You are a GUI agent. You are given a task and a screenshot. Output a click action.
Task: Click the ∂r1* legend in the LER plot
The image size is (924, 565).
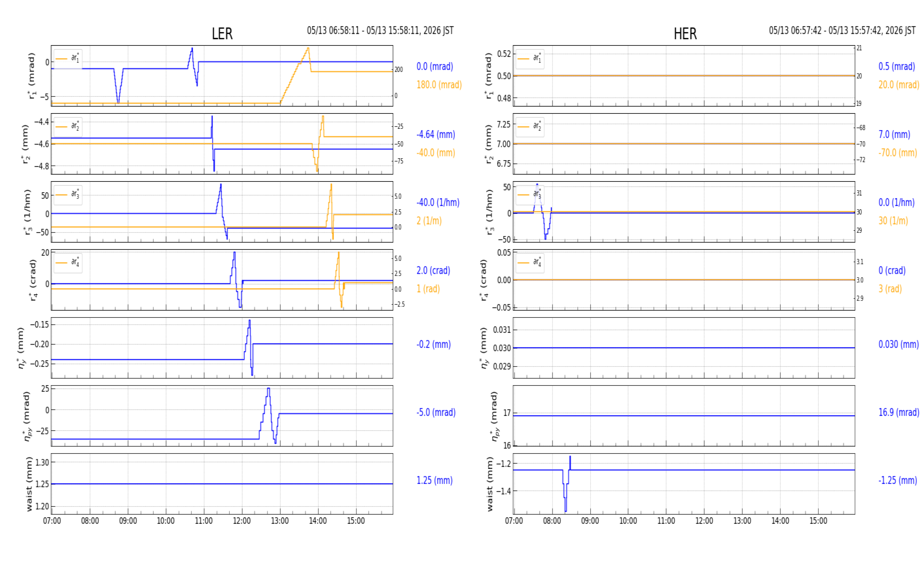tap(68, 58)
